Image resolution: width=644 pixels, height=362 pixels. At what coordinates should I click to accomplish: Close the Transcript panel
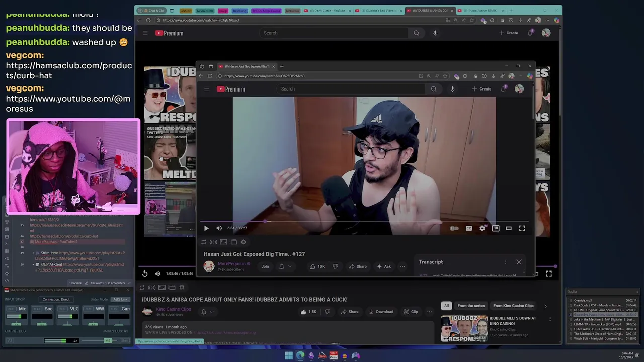[x=519, y=262]
